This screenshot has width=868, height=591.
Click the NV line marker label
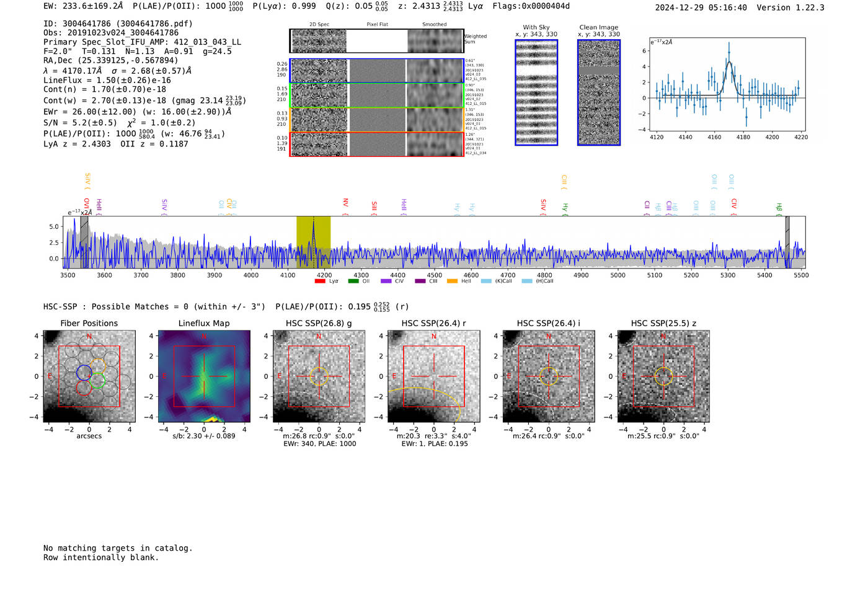pos(345,204)
